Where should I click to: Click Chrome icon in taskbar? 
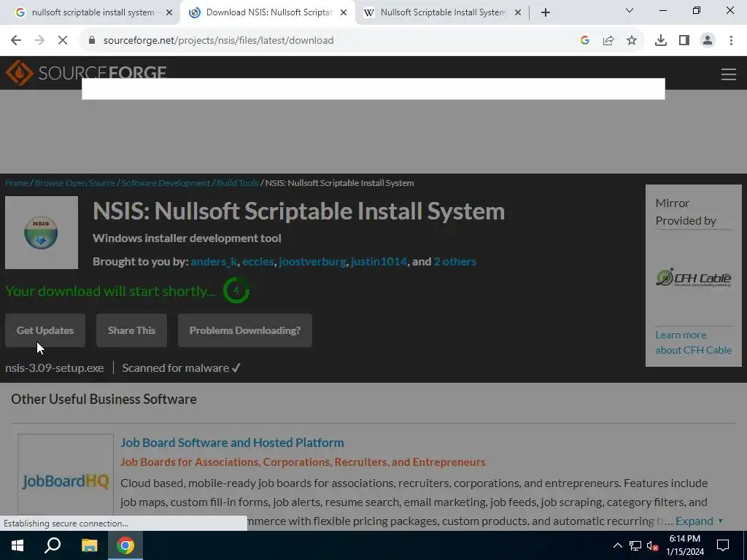[125, 545]
